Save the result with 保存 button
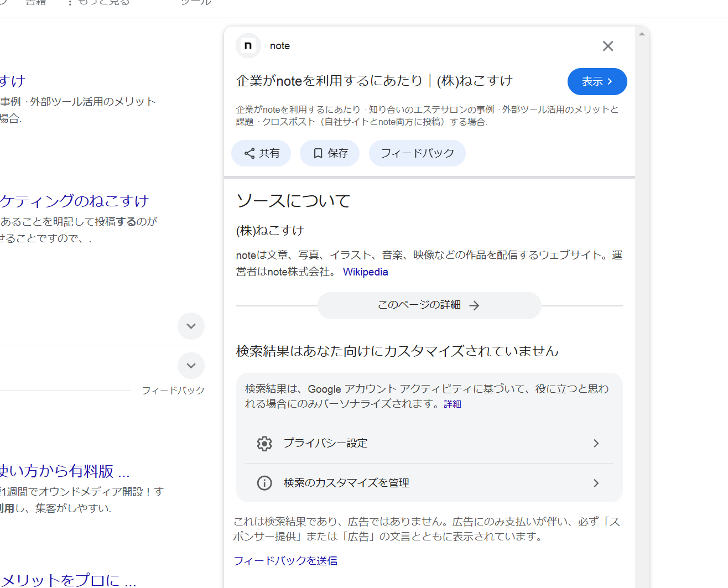The width and height of the screenshot is (728, 588). click(330, 153)
